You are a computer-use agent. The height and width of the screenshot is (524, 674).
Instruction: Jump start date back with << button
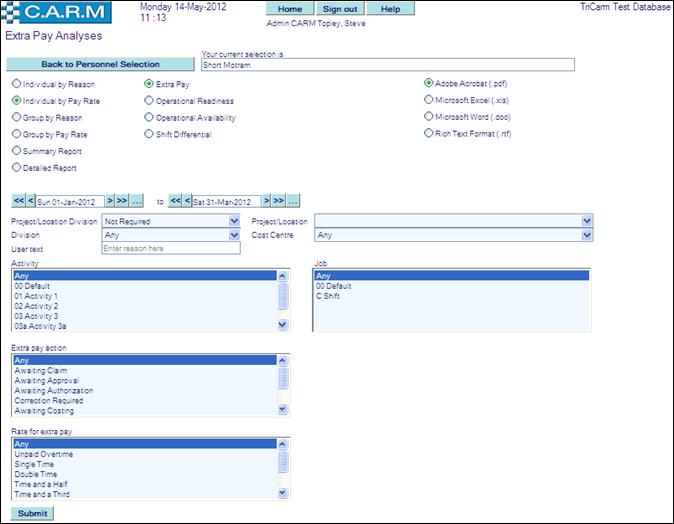click(x=18, y=201)
